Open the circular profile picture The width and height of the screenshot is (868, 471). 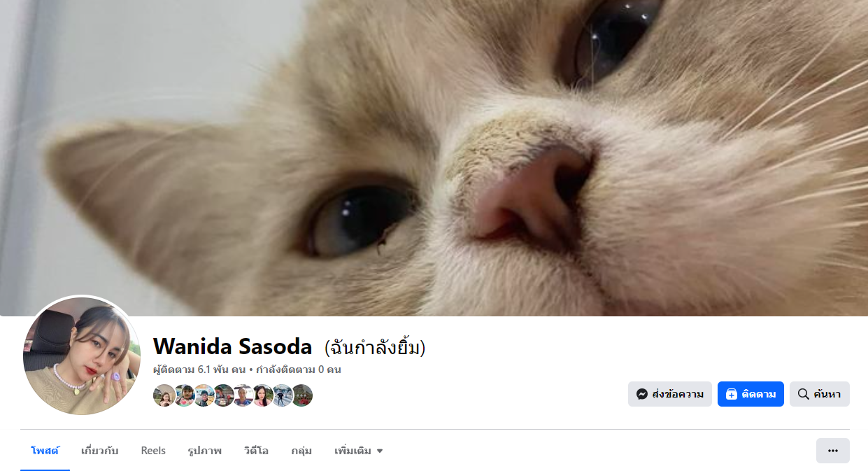pyautogui.click(x=82, y=356)
